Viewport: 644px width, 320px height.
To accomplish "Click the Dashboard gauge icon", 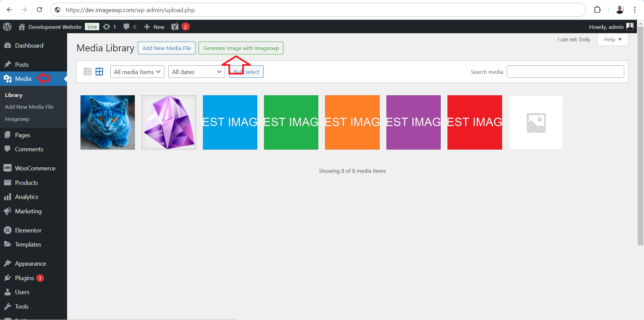I will (x=8, y=46).
